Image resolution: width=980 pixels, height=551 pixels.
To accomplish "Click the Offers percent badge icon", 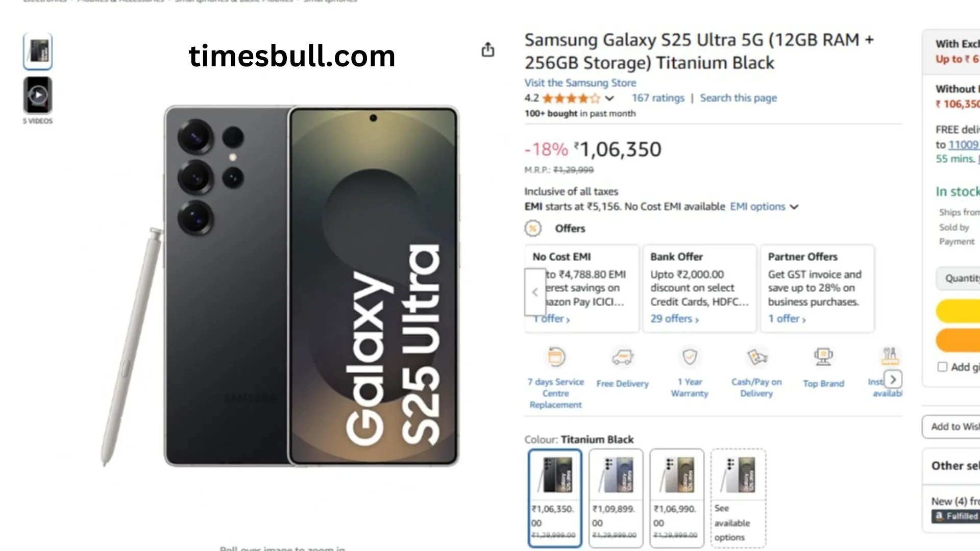I will click(533, 228).
